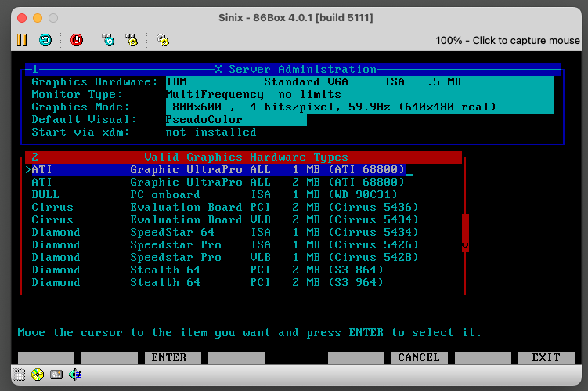This screenshot has width=588, height=391.
Task: Pause the emulation with the pause icon
Action: pyautogui.click(x=21, y=39)
